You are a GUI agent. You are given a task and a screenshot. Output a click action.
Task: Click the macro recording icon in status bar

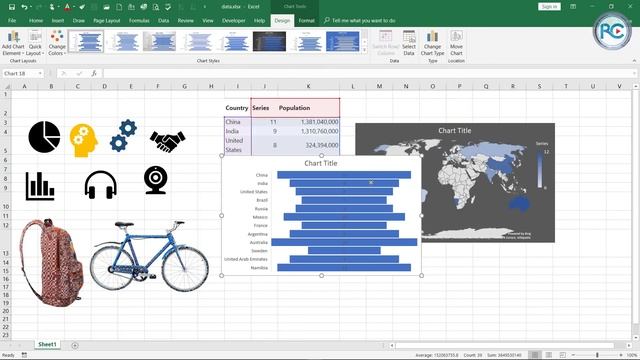click(x=24, y=355)
